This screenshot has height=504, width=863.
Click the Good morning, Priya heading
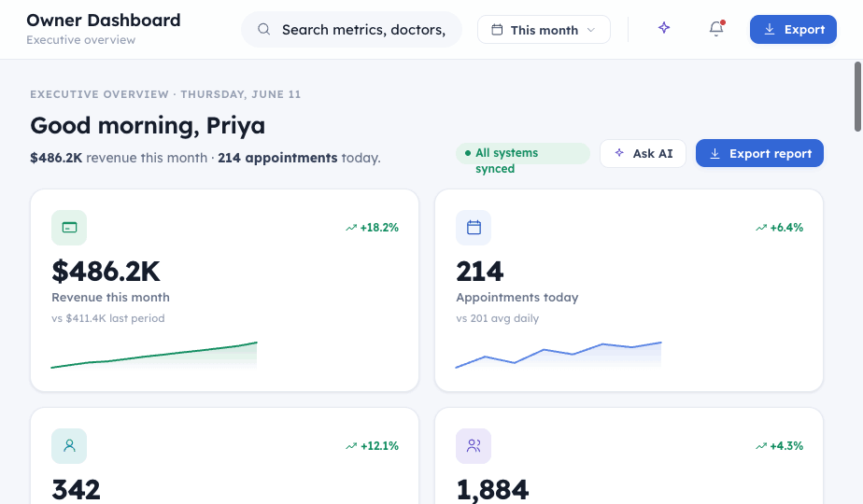coord(148,125)
